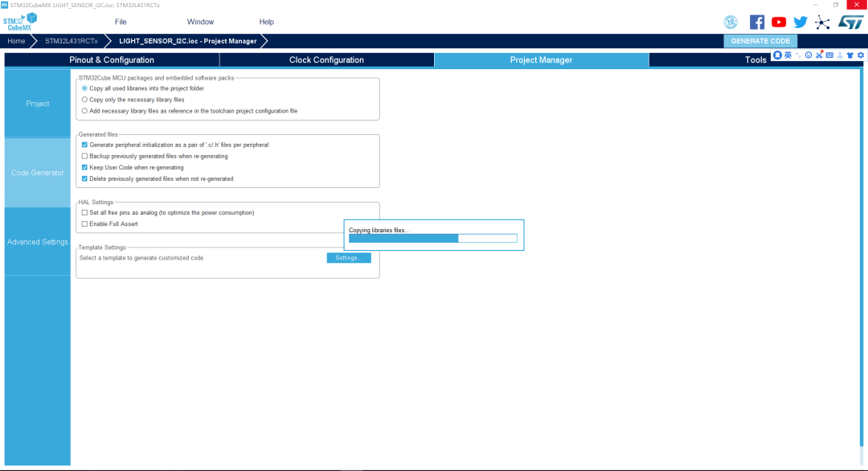
Task: Click the 'HAL Settings' group label
Action: pos(96,202)
